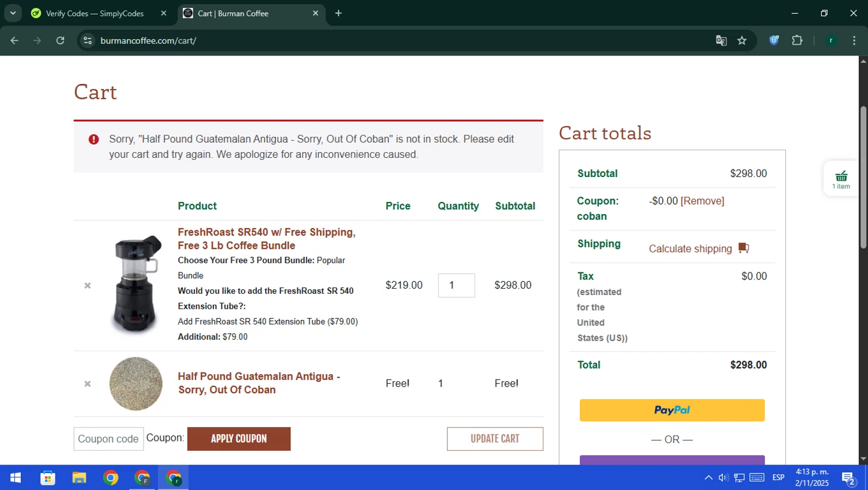
Task: Open taskbar clock and date
Action: click(x=812, y=478)
